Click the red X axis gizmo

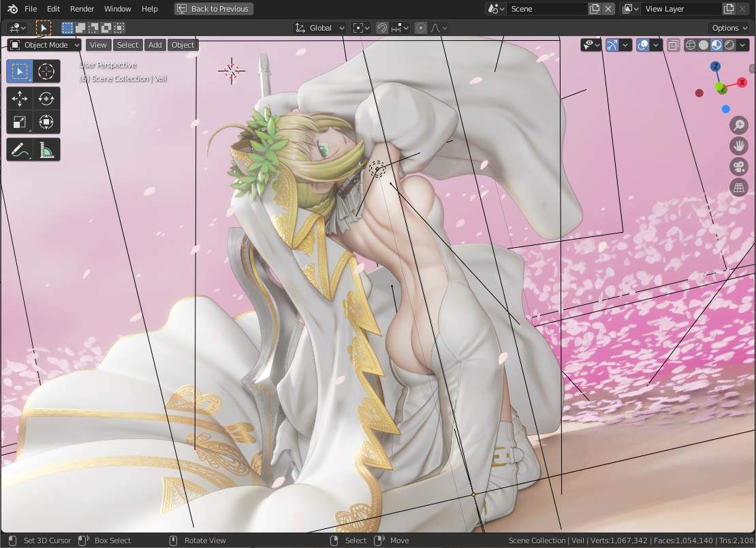point(742,82)
